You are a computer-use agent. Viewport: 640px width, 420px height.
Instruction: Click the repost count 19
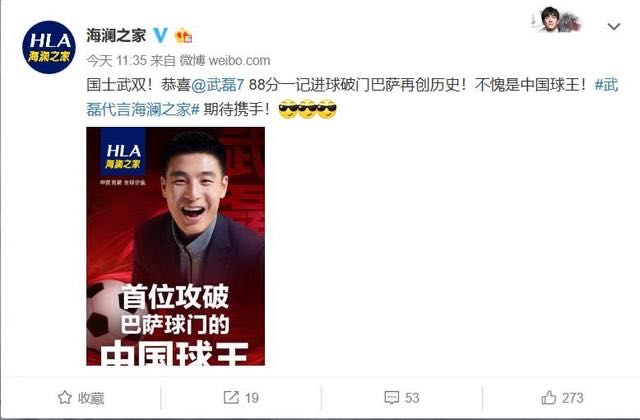(x=251, y=398)
